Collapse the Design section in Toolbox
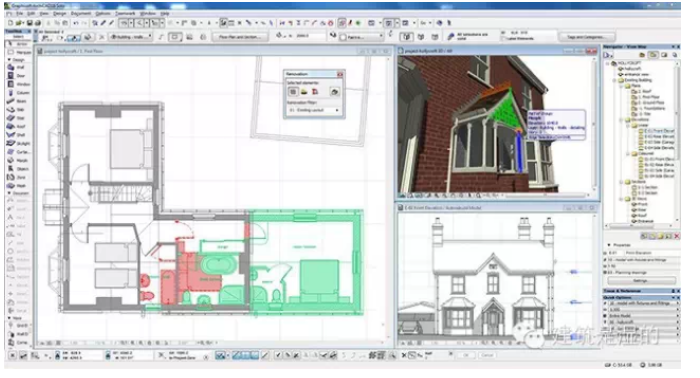The width and height of the screenshot is (700, 378). 9,60
